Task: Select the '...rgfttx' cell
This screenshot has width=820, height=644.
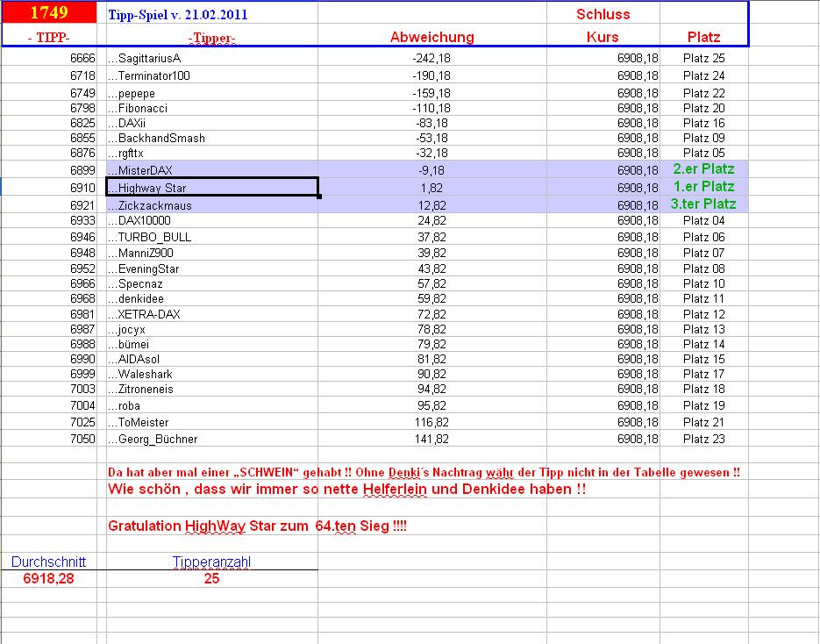Action: pos(212,154)
